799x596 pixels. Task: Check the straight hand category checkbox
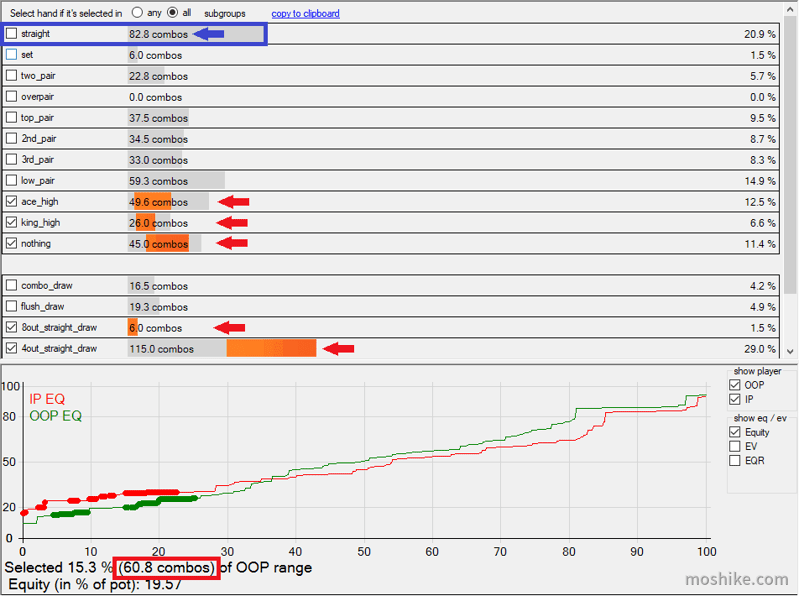[x=11, y=34]
